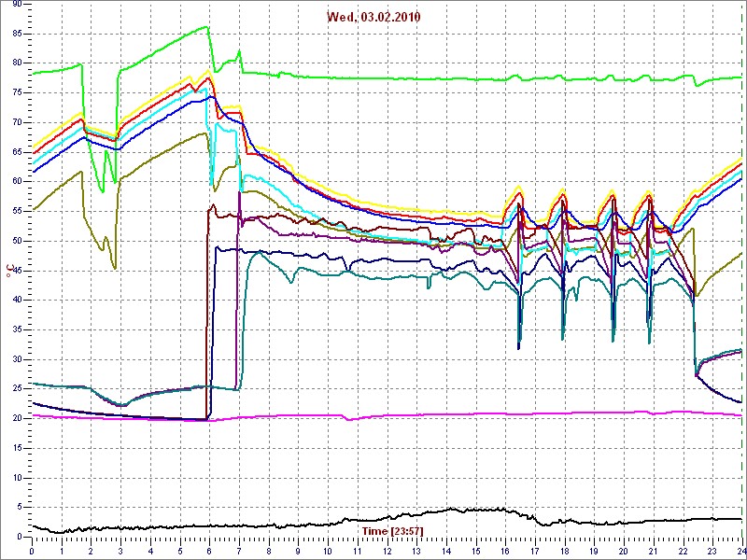The height and width of the screenshot is (560, 747).
Task: Click hour "8" on the time axis
Action: (269, 551)
